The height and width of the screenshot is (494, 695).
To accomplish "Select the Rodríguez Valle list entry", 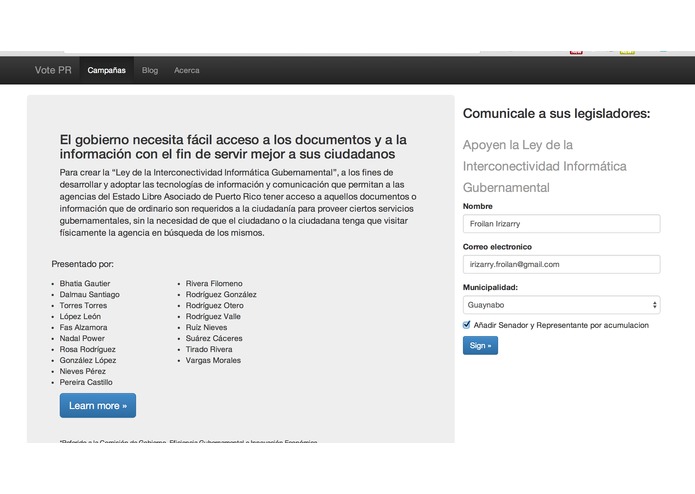I will point(213,316).
